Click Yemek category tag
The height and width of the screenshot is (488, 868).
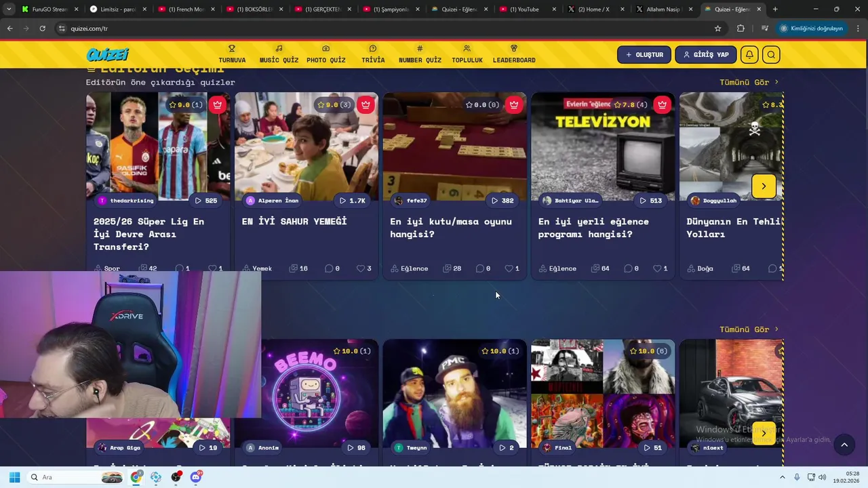coord(257,268)
